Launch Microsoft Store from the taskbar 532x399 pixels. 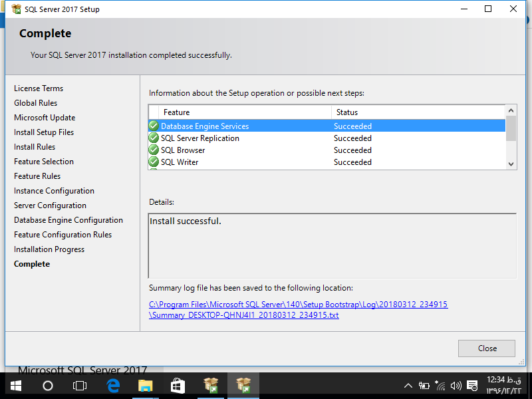(178, 385)
